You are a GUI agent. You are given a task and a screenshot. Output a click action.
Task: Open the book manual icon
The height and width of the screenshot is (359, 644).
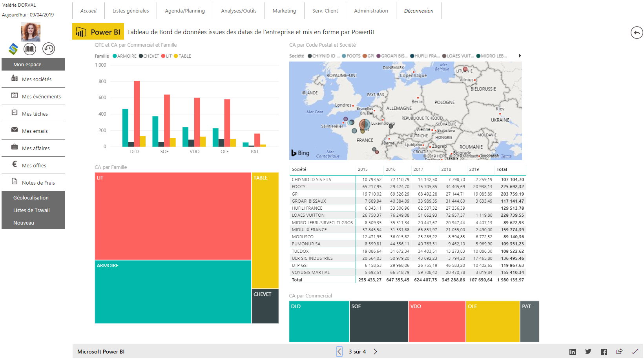(30, 49)
